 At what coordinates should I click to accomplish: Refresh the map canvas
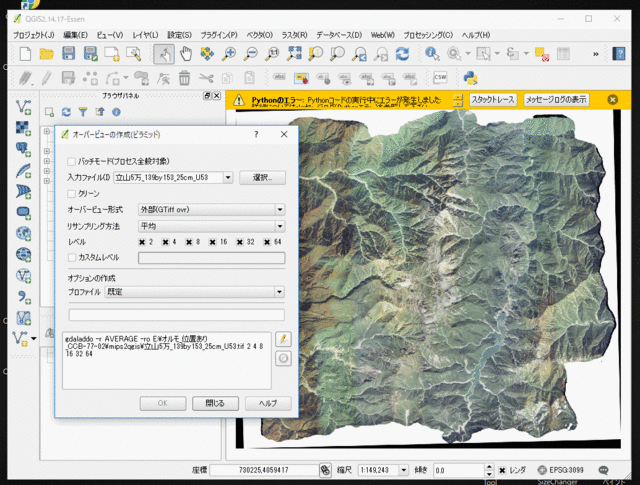pos(402,54)
